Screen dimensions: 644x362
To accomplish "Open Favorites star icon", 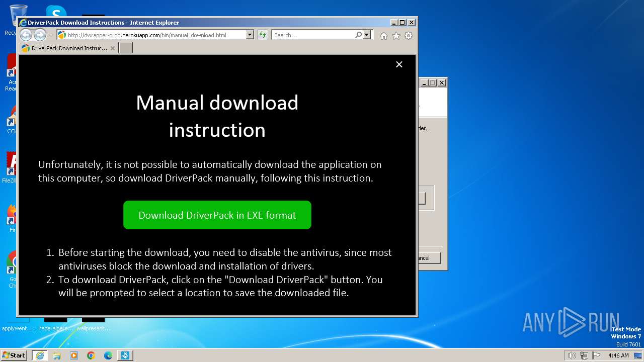I will point(396,36).
